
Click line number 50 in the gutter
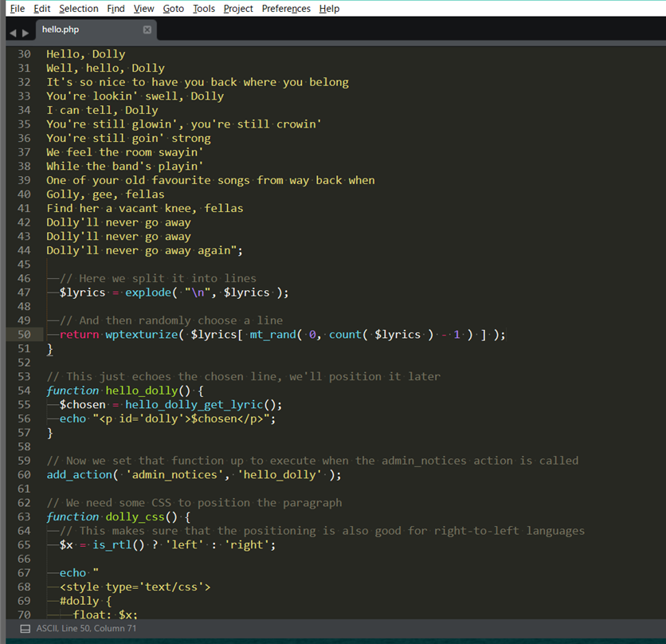click(24, 335)
